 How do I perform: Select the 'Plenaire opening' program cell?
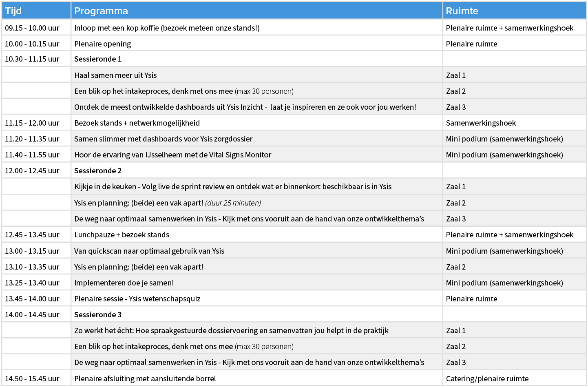[x=103, y=44]
